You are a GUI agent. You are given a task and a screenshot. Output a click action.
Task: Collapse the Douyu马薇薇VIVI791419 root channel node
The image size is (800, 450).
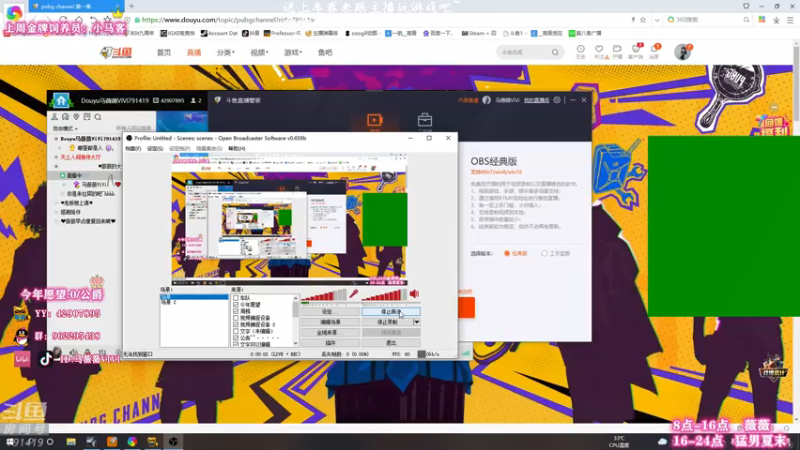pyautogui.click(x=56, y=139)
